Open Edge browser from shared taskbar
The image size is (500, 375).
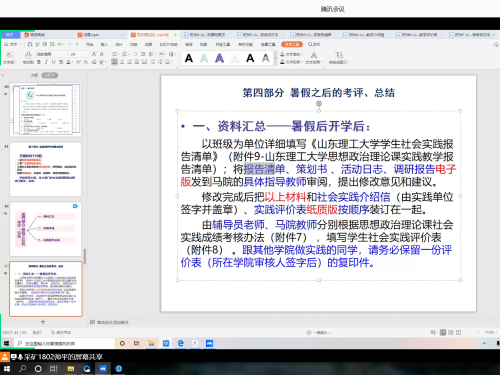pyautogui.click(x=181, y=343)
